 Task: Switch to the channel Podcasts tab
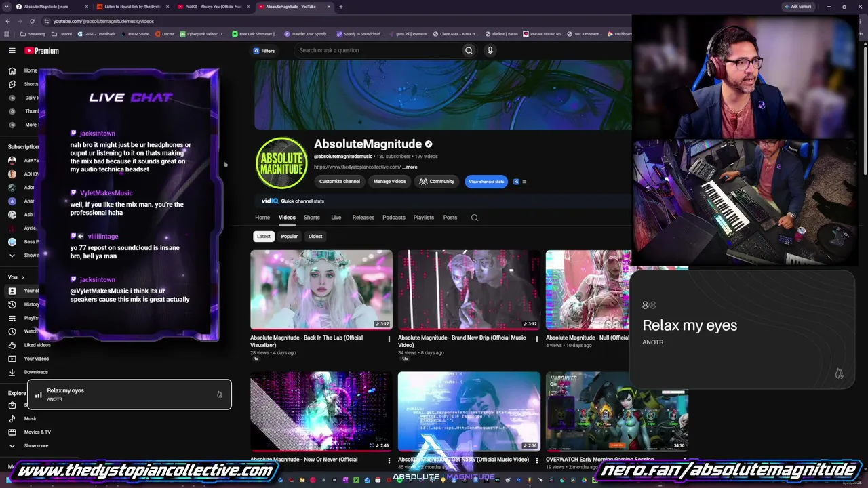(x=394, y=218)
